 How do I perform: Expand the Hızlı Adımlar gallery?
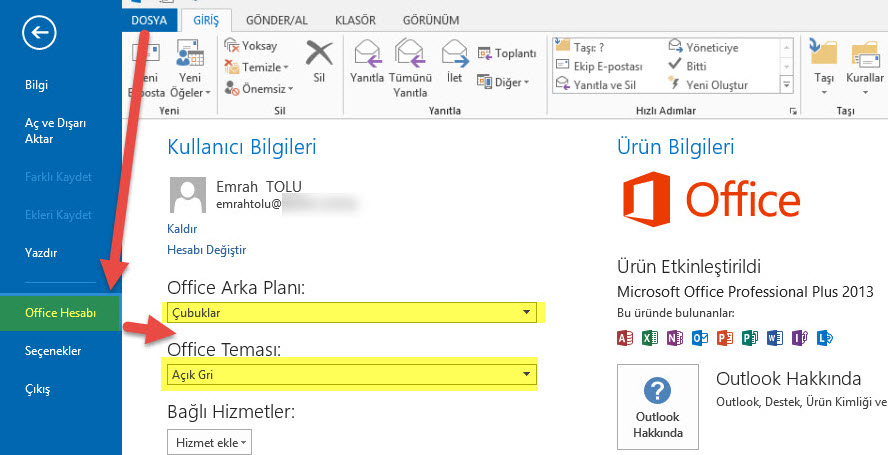787,85
